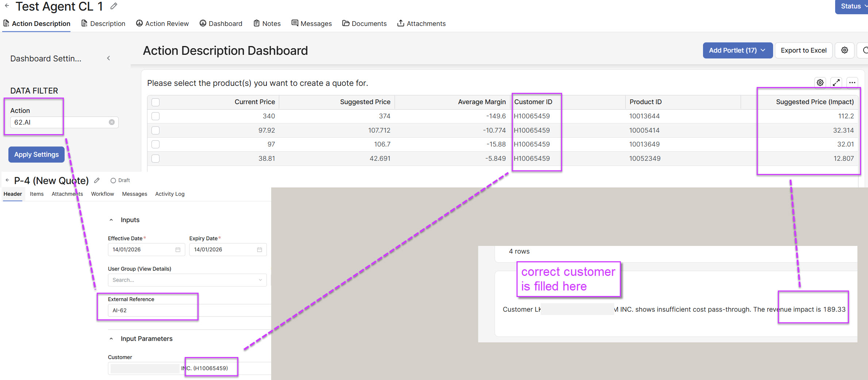Edit the P-4 (New Quote) name
This screenshot has height=380, width=868.
click(x=97, y=180)
